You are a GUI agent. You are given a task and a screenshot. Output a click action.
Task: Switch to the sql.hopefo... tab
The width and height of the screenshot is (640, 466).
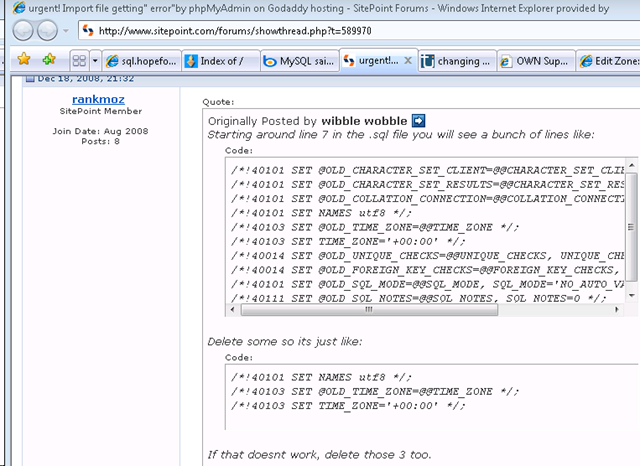pyautogui.click(x=141, y=61)
